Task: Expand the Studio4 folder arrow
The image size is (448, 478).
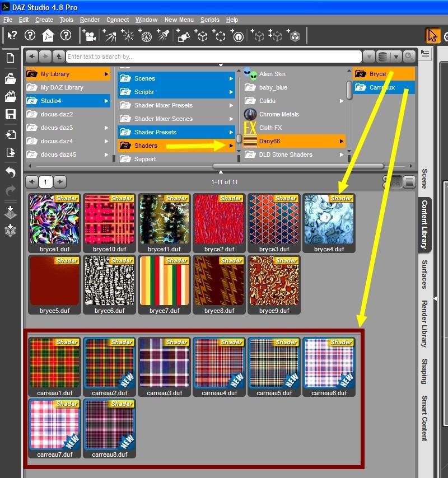Action: click(106, 101)
